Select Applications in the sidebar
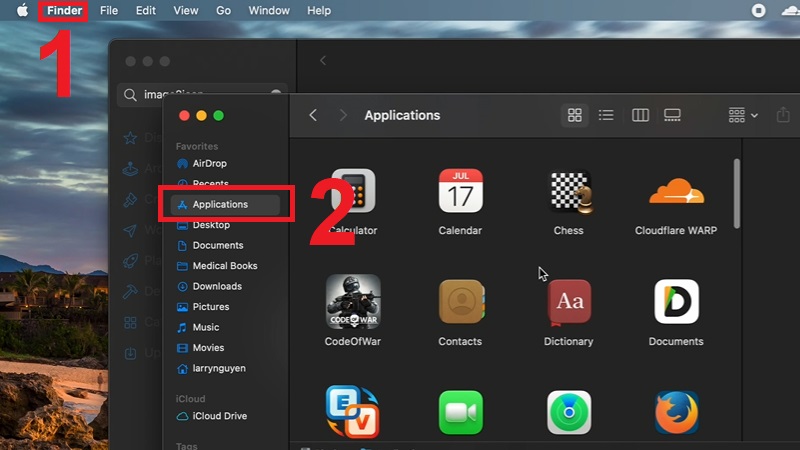Viewport: 800px width, 450px height. 225,205
